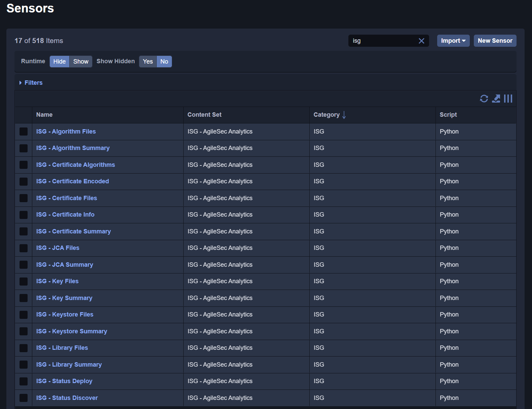
Task: Open the ISG - Algorithm Summary sensor
Action: (x=73, y=148)
